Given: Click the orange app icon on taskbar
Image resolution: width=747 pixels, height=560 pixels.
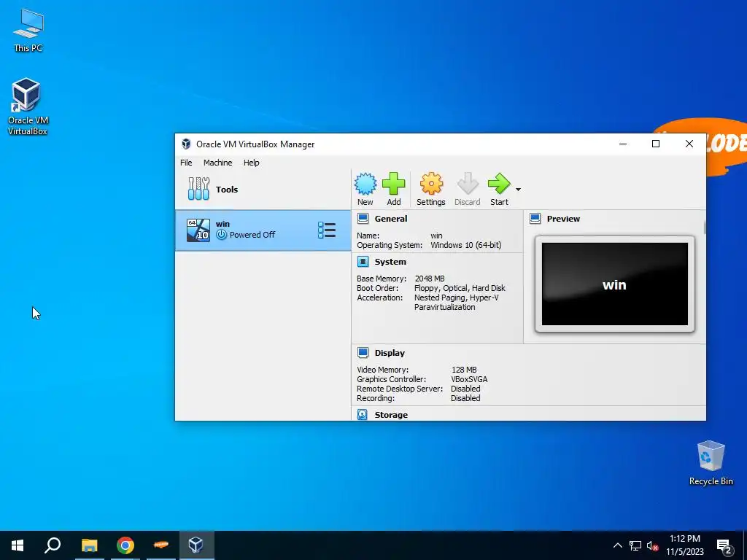Looking at the screenshot, I should pyautogui.click(x=161, y=545).
